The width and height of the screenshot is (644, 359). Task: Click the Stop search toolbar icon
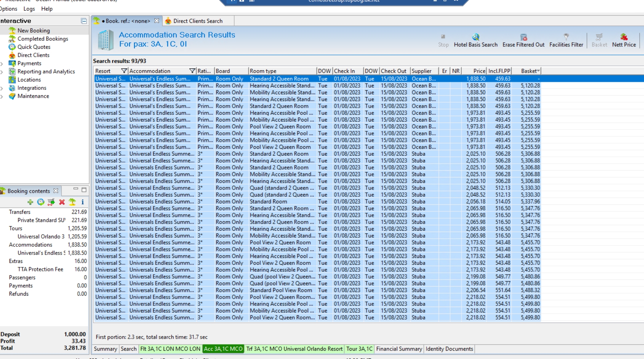click(x=443, y=37)
